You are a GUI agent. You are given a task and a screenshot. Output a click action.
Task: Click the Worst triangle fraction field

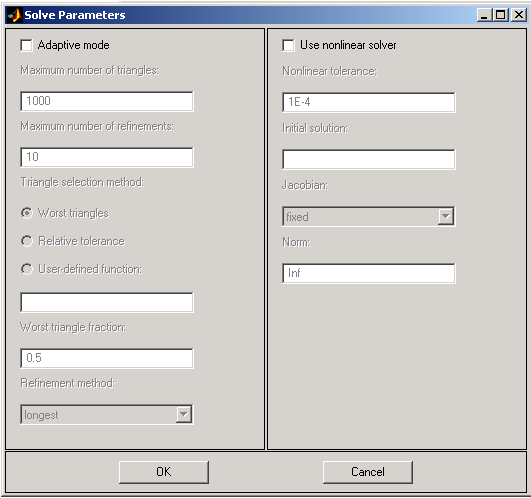(x=107, y=358)
